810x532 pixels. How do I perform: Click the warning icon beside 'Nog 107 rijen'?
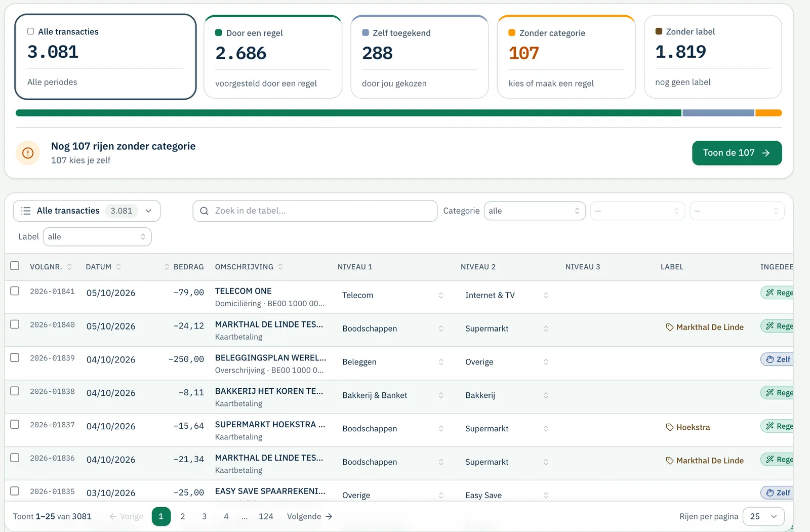[x=28, y=153]
